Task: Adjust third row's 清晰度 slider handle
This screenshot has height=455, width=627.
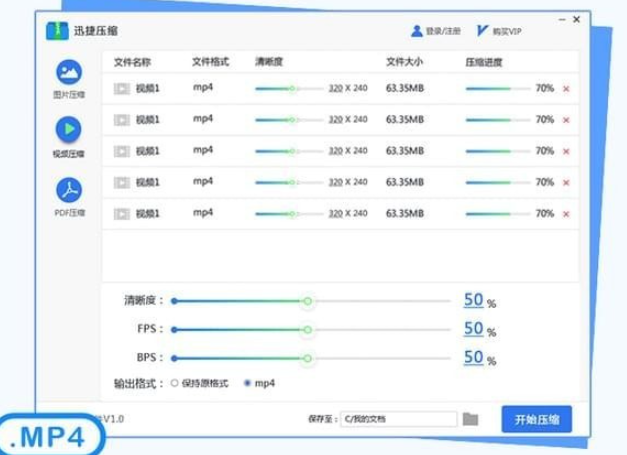Action: pos(292,151)
